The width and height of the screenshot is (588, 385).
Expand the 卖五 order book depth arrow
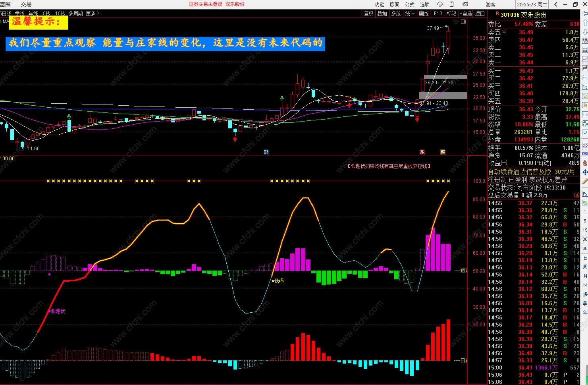click(504, 32)
